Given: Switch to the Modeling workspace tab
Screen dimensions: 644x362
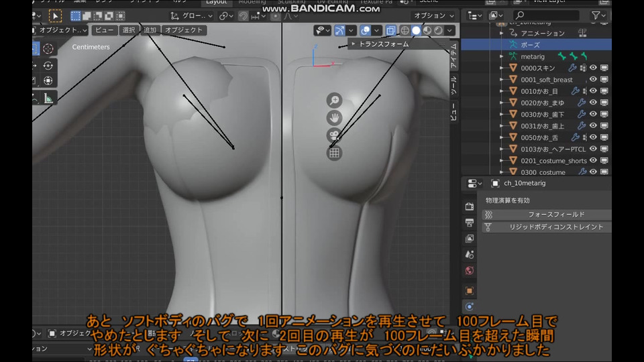Looking at the screenshot, I should pyautogui.click(x=252, y=2).
